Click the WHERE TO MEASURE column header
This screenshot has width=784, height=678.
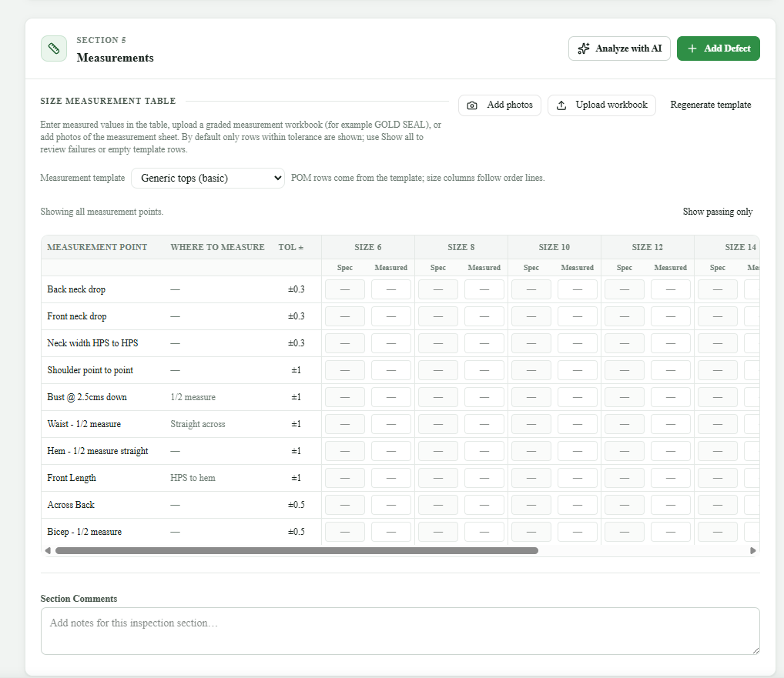coord(217,247)
